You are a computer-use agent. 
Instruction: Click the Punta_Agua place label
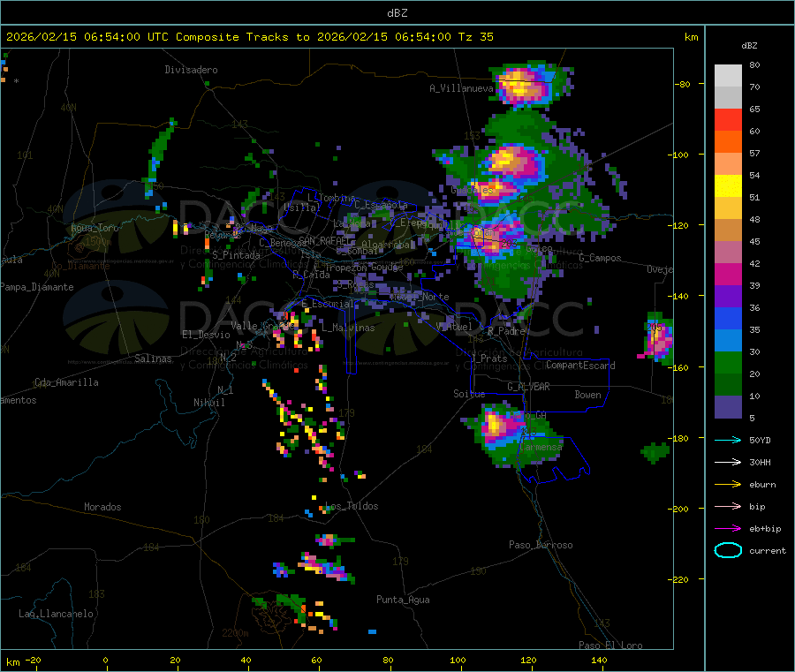coord(403,600)
